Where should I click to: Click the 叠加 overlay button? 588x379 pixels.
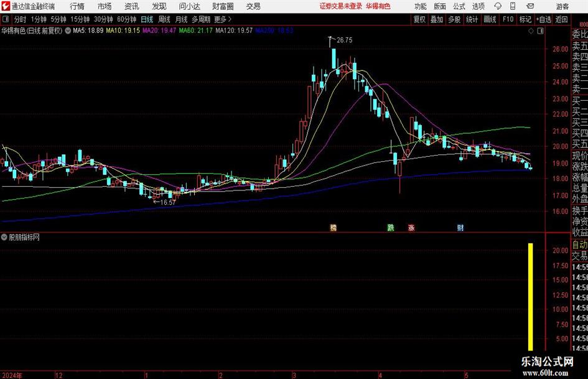click(x=437, y=19)
